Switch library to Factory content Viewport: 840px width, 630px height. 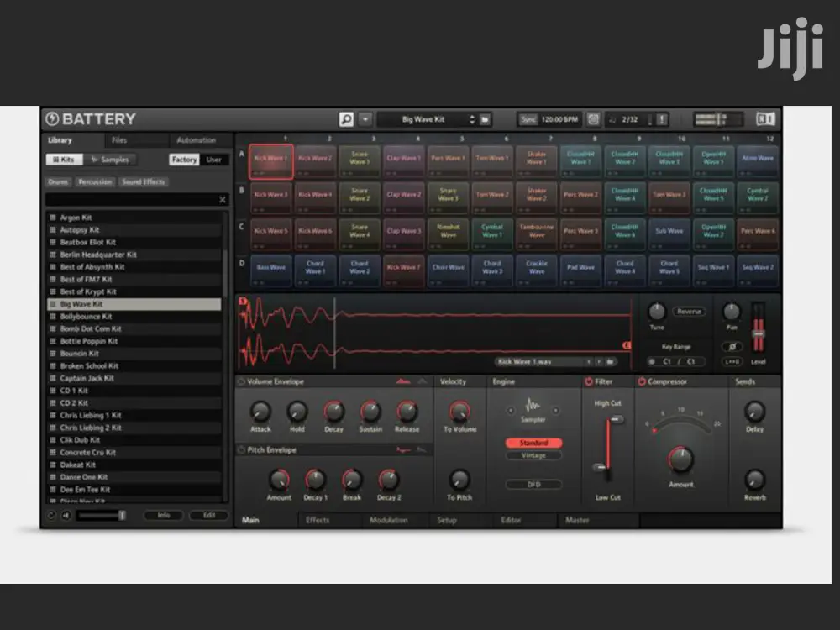[184, 160]
